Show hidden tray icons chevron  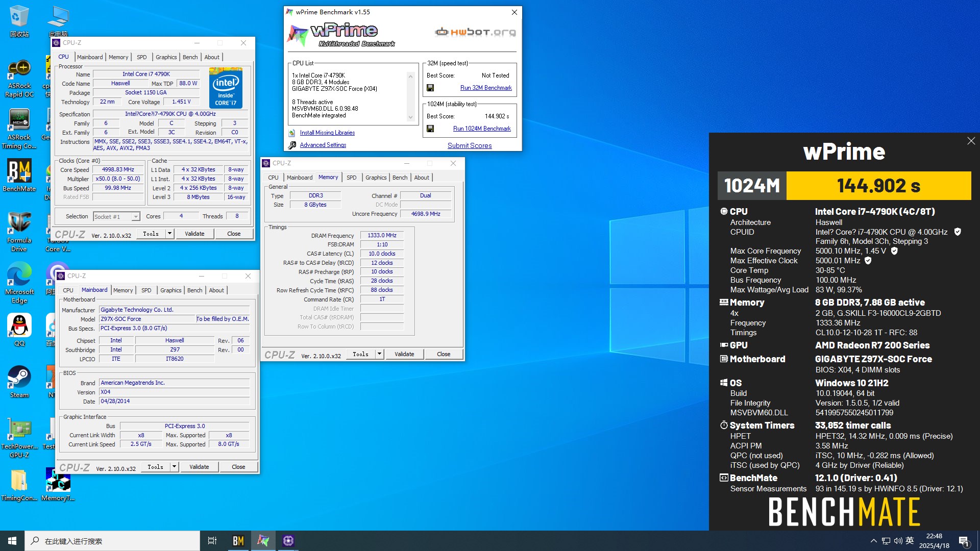coord(874,541)
